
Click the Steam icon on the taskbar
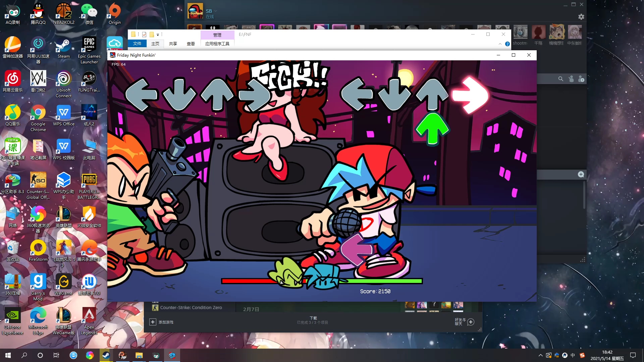tap(106, 355)
